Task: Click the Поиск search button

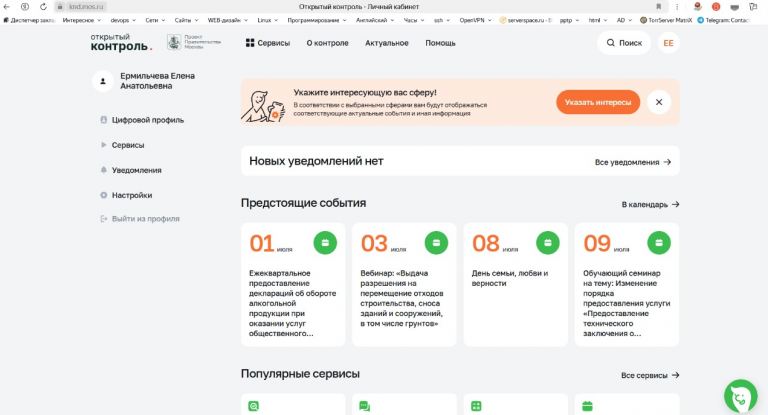Action: coord(624,43)
